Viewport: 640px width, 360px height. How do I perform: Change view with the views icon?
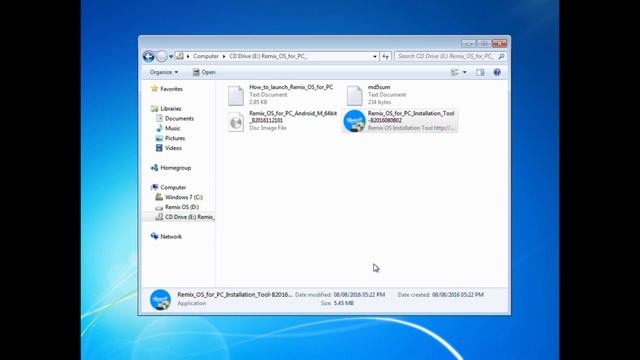(454, 72)
